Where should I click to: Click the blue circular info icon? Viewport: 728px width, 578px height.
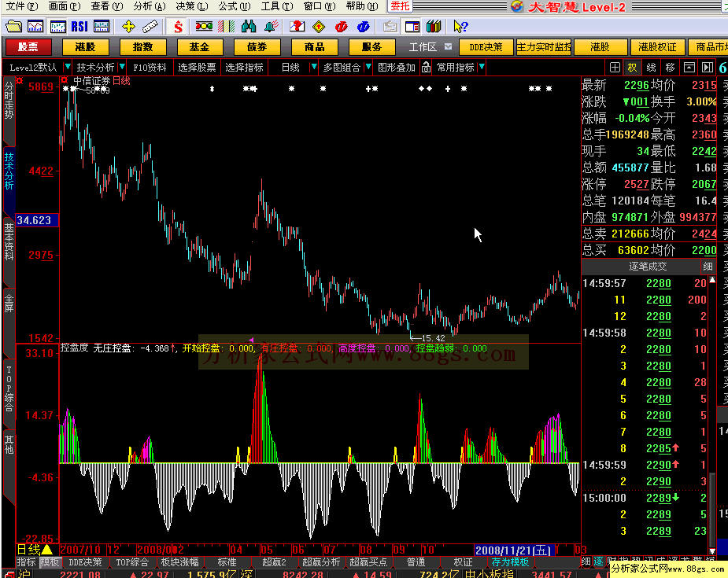click(363, 27)
